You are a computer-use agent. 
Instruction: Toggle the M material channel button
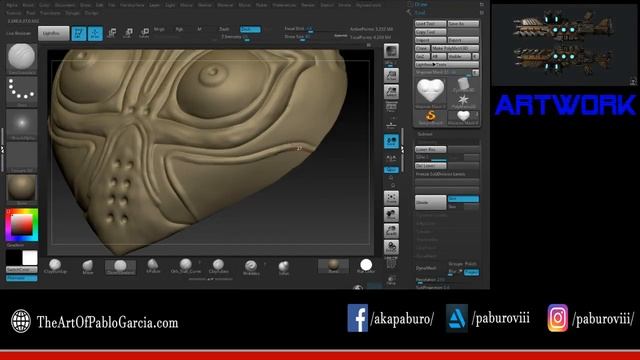[x=199, y=29]
